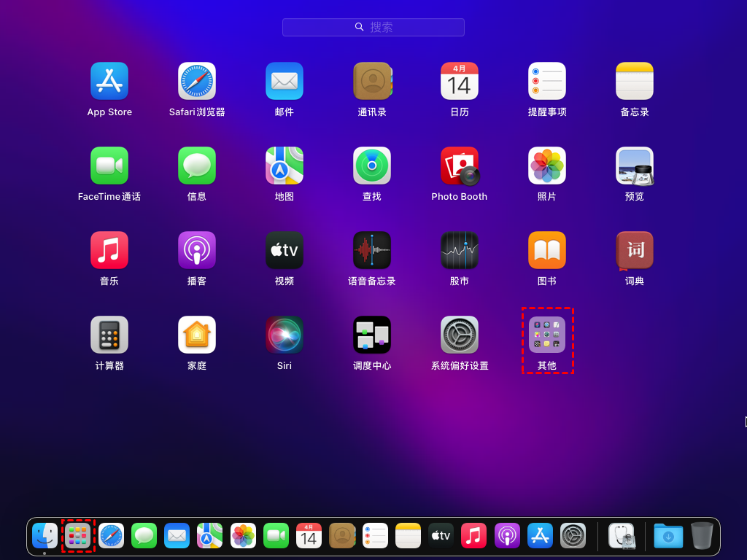Open 图书 books app
The image size is (747, 560).
point(547,250)
